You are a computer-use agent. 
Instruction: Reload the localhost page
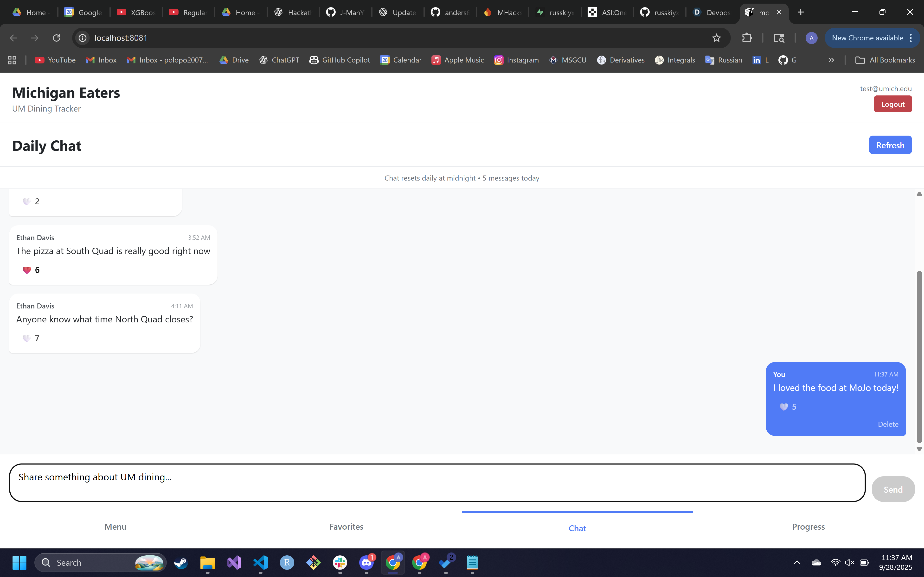point(57,38)
